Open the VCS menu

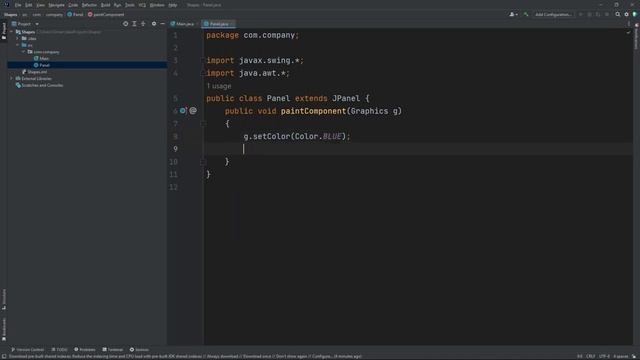142,5
